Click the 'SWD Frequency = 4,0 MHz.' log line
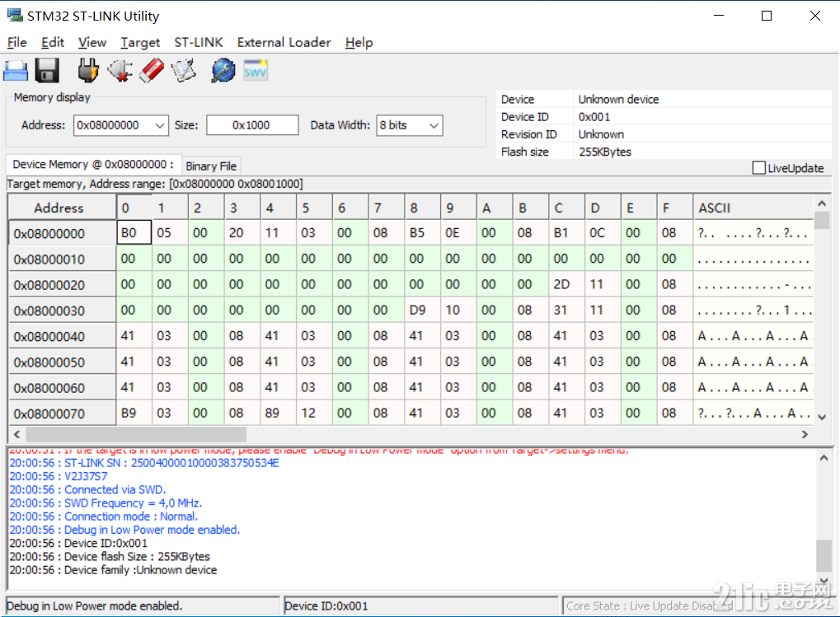 [x=106, y=503]
